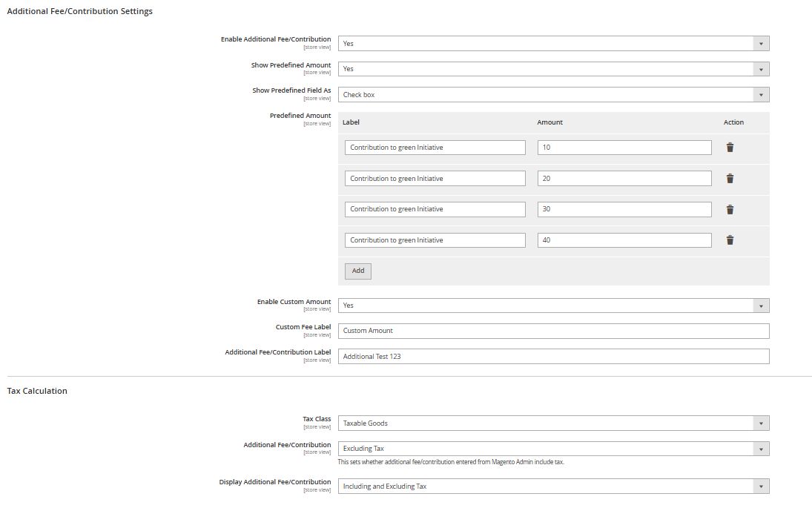Viewport: 812px width, 508px height.
Task: Remove the row with amount 30
Action: [730, 210]
